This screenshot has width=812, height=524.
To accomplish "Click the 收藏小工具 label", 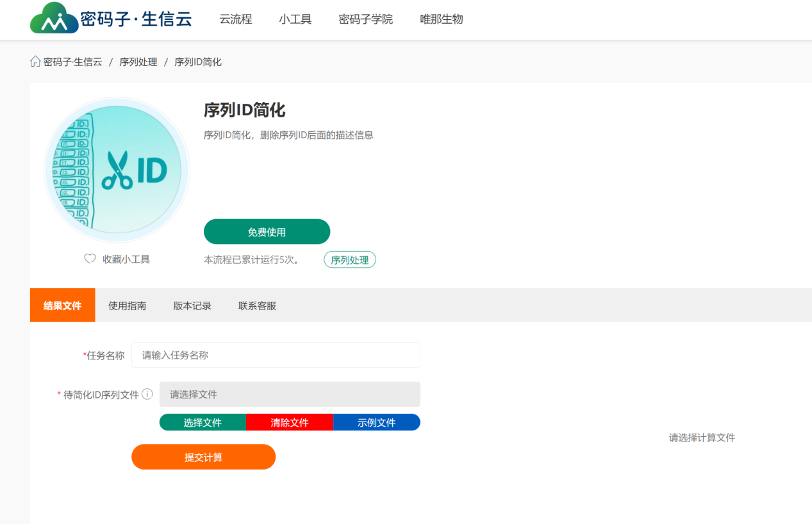I will (x=126, y=259).
